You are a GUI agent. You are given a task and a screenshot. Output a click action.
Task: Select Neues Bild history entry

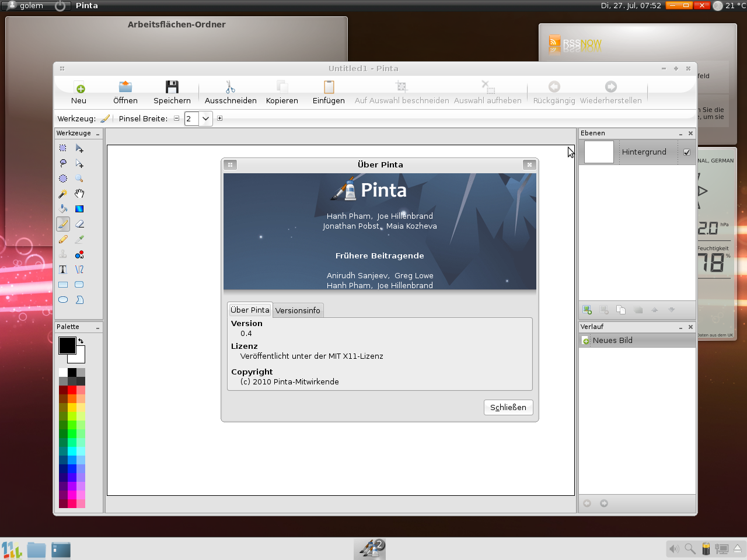coord(612,340)
